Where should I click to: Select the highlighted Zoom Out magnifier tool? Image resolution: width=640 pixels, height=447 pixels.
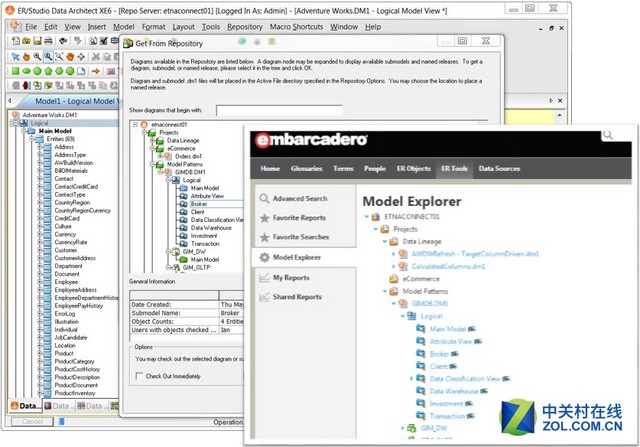pyautogui.click(x=48, y=56)
